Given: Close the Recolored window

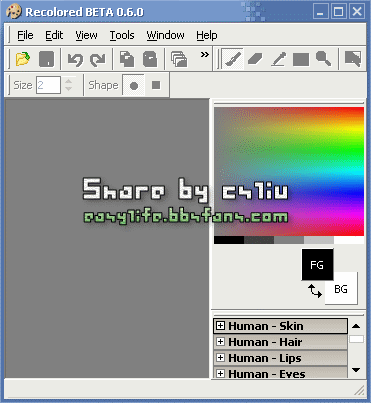Looking at the screenshot, I should pos(357,12).
